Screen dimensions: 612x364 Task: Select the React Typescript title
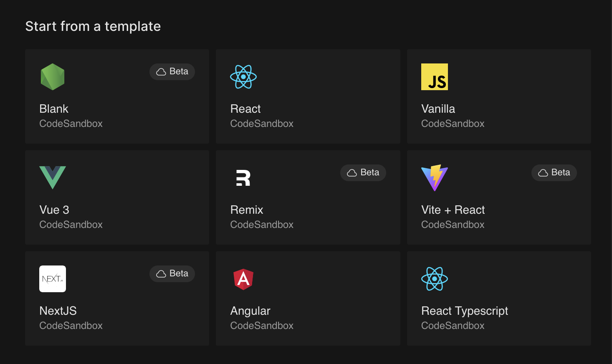click(x=465, y=311)
